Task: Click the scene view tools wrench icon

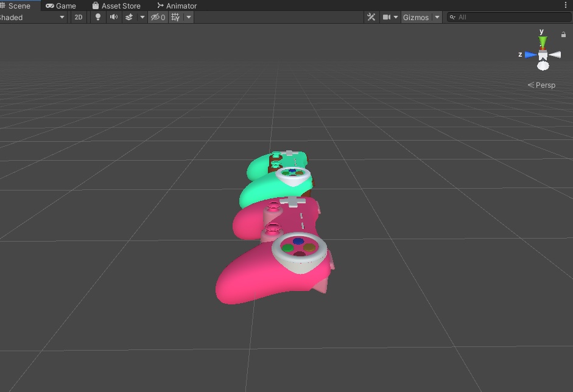Action: pyautogui.click(x=371, y=17)
